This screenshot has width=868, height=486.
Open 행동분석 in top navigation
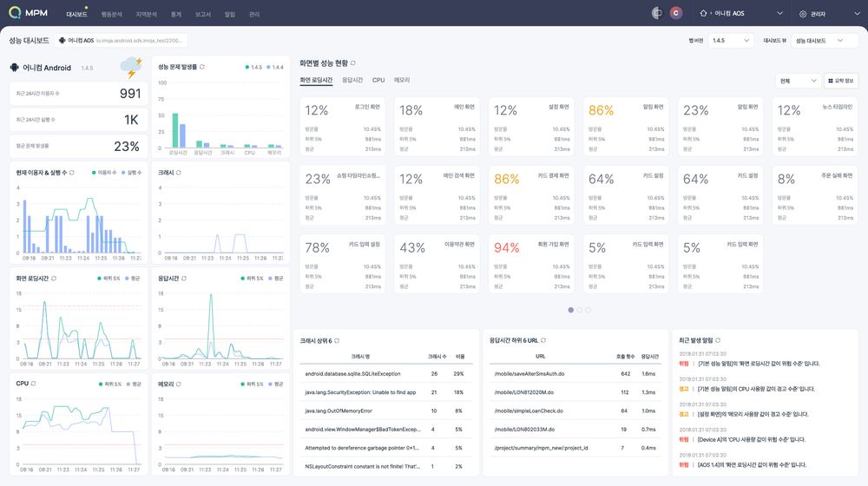111,14
